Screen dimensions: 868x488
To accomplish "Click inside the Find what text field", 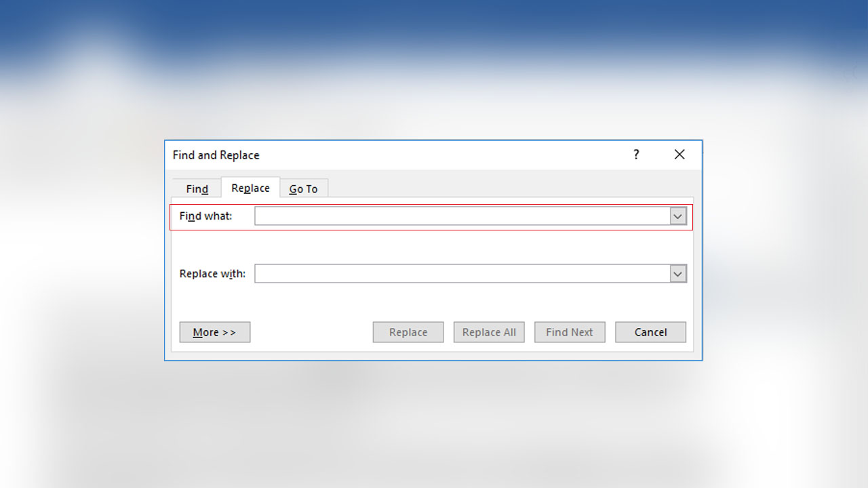I will pyautogui.click(x=461, y=216).
